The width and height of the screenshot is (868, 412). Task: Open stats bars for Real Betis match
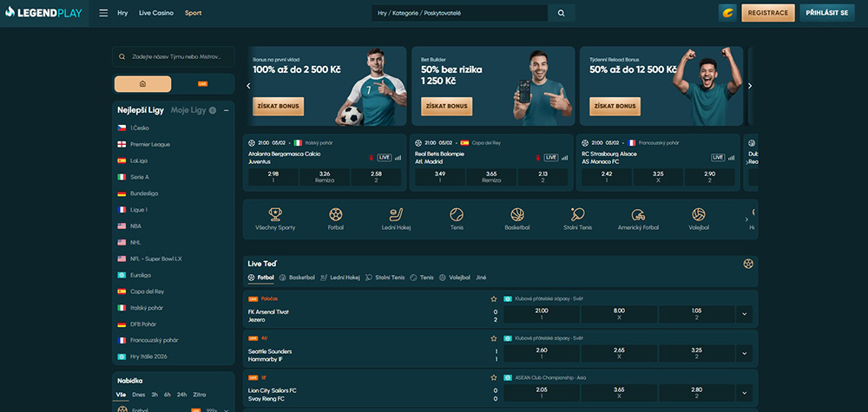click(564, 158)
